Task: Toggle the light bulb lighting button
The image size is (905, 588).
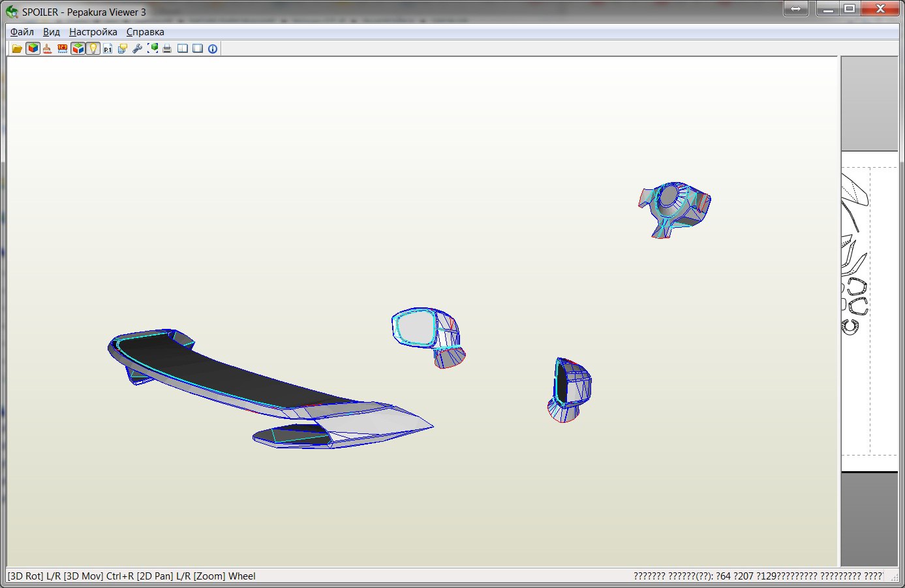Action: click(x=93, y=48)
